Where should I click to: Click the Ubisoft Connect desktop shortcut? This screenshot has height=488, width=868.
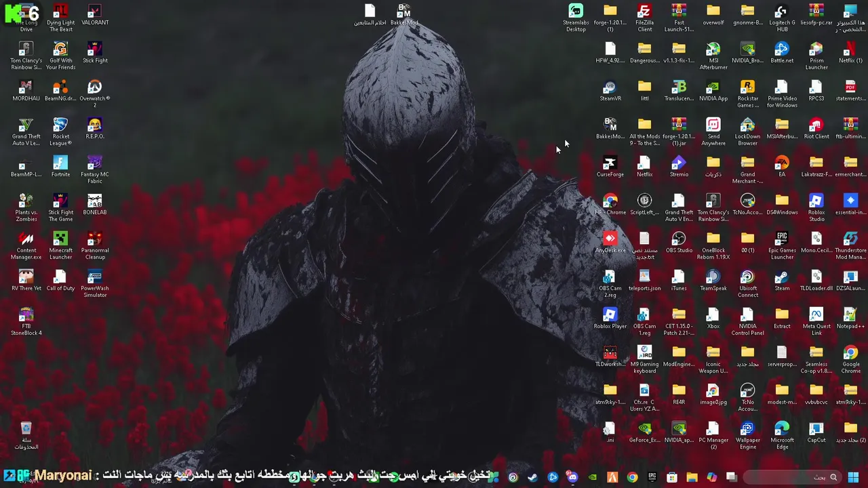[747, 283]
